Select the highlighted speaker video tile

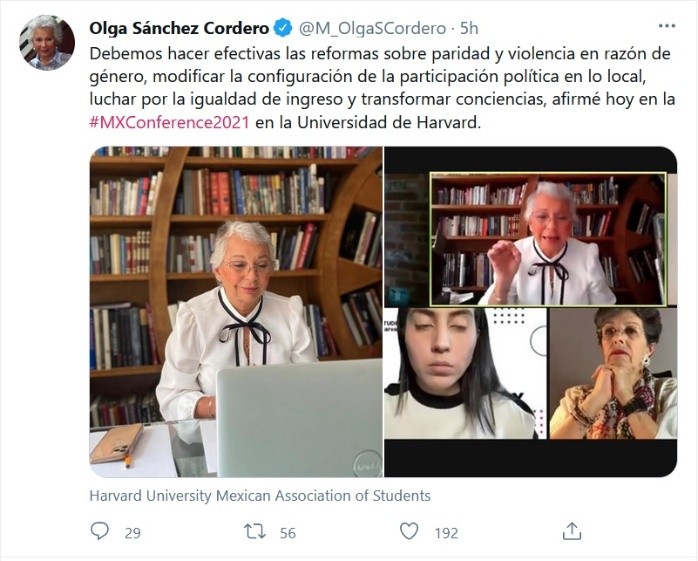(x=548, y=240)
